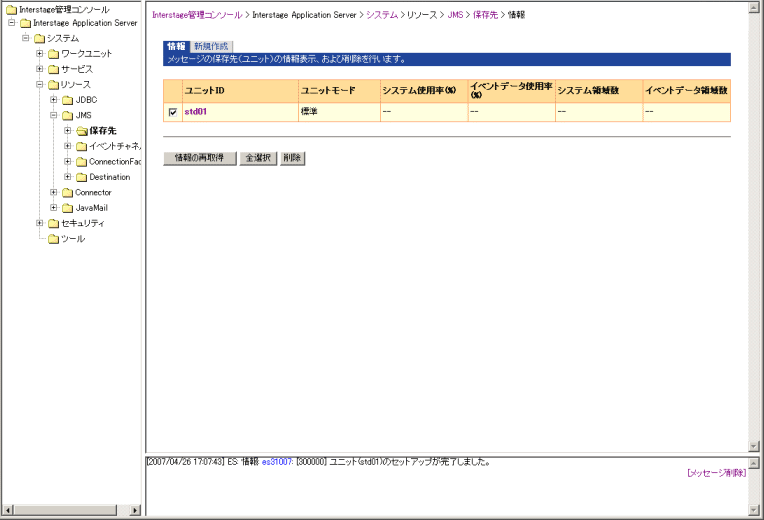Click the ツール folder icon
The image size is (764, 520).
point(54,239)
